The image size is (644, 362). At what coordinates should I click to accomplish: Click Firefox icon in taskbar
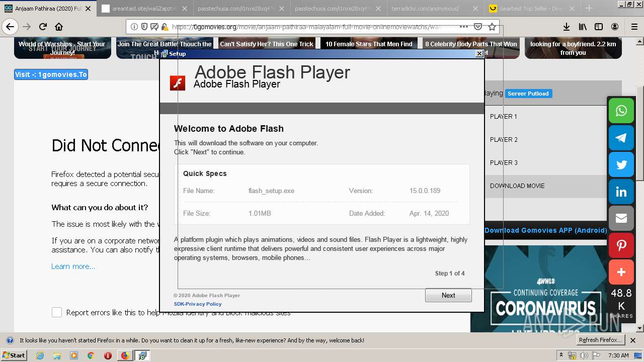pyautogui.click(x=125, y=355)
